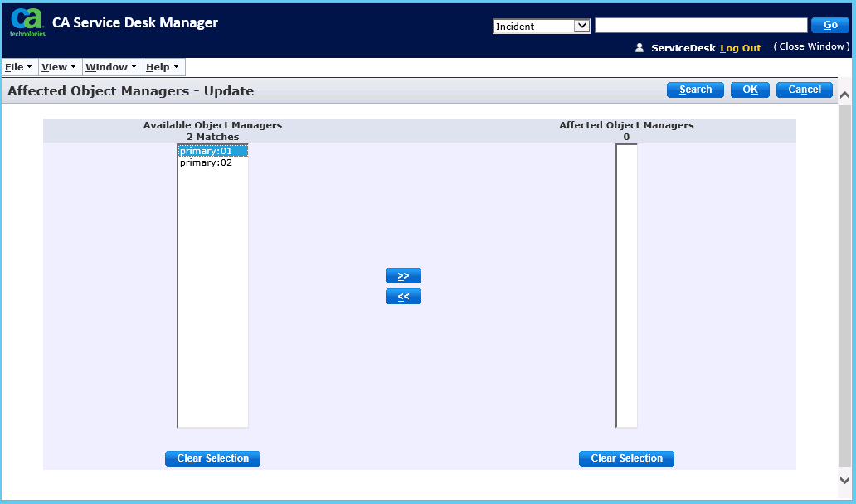Image resolution: width=856 pixels, height=504 pixels.
Task: Click the Search button
Action: (x=695, y=90)
